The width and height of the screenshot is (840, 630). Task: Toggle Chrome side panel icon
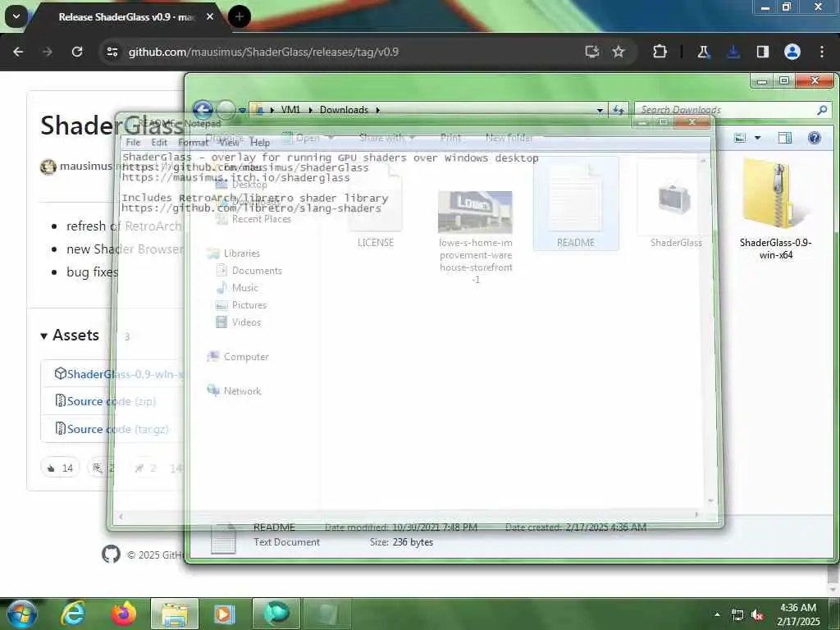click(x=763, y=52)
